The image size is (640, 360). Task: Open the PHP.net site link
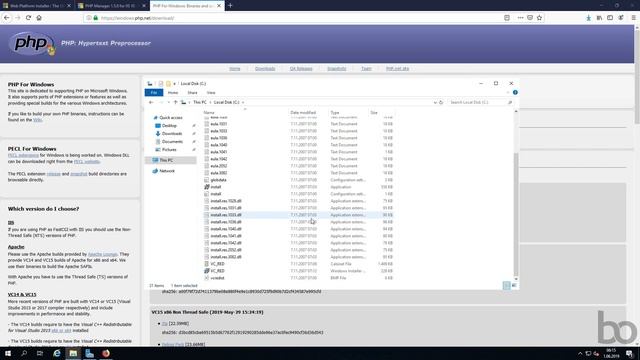[397, 69]
